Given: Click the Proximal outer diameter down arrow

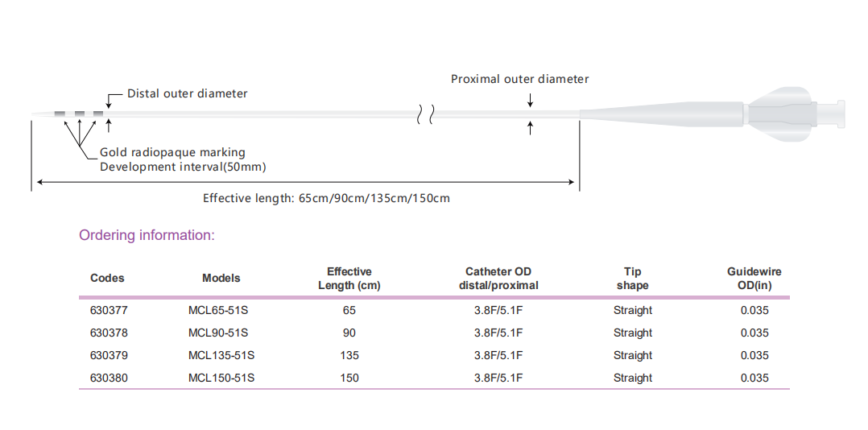Looking at the screenshot, I should [x=531, y=100].
